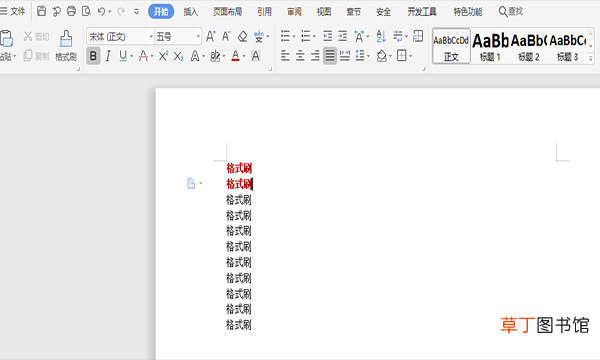600x360 pixels.
Task: Apply Superscript X² formatting
Action: pos(163,56)
